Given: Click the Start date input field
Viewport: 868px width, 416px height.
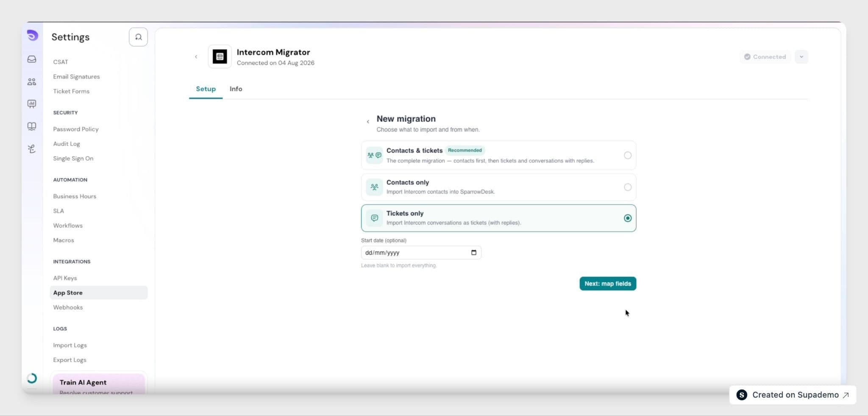Looking at the screenshot, I should (421, 253).
